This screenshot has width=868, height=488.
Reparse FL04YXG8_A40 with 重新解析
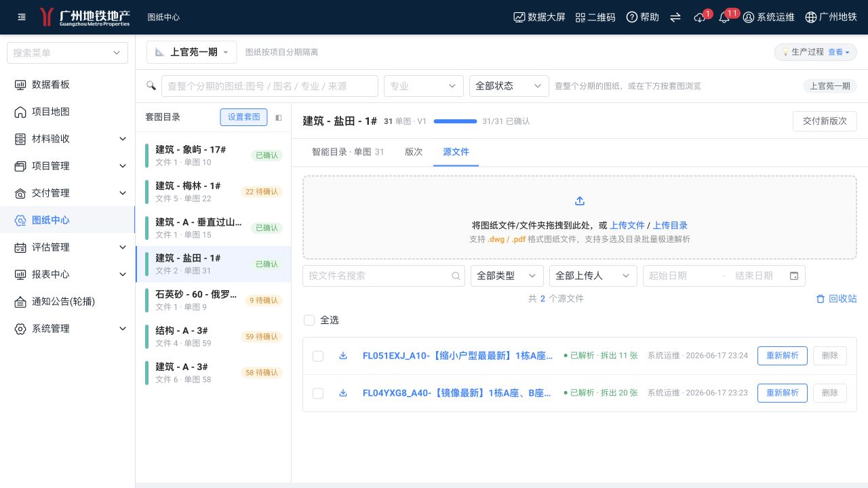point(783,393)
